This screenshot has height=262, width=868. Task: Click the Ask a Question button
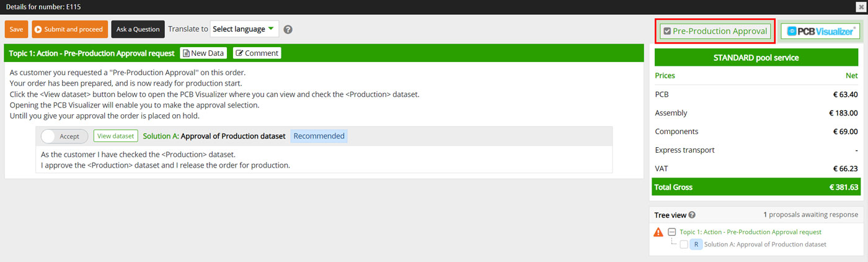[138, 29]
